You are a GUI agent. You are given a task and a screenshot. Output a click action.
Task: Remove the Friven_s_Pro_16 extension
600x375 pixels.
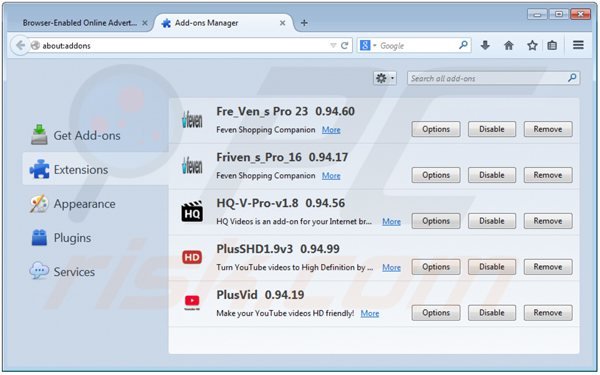(548, 175)
